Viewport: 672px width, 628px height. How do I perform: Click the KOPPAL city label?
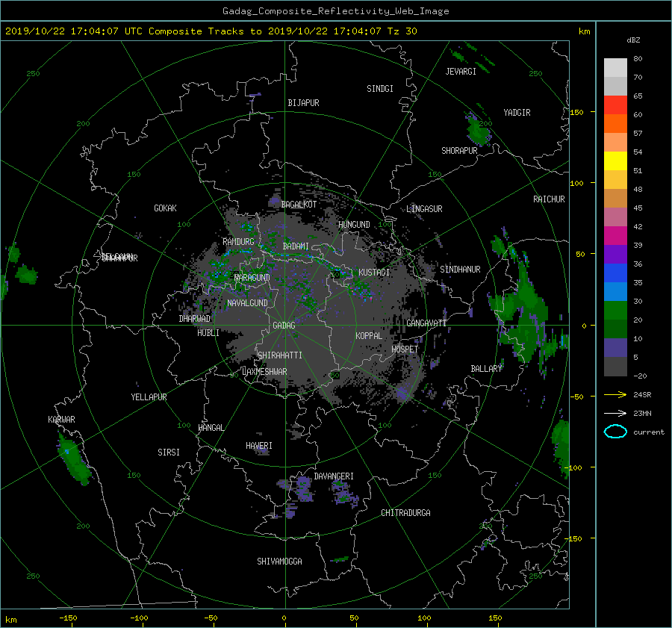coord(369,335)
